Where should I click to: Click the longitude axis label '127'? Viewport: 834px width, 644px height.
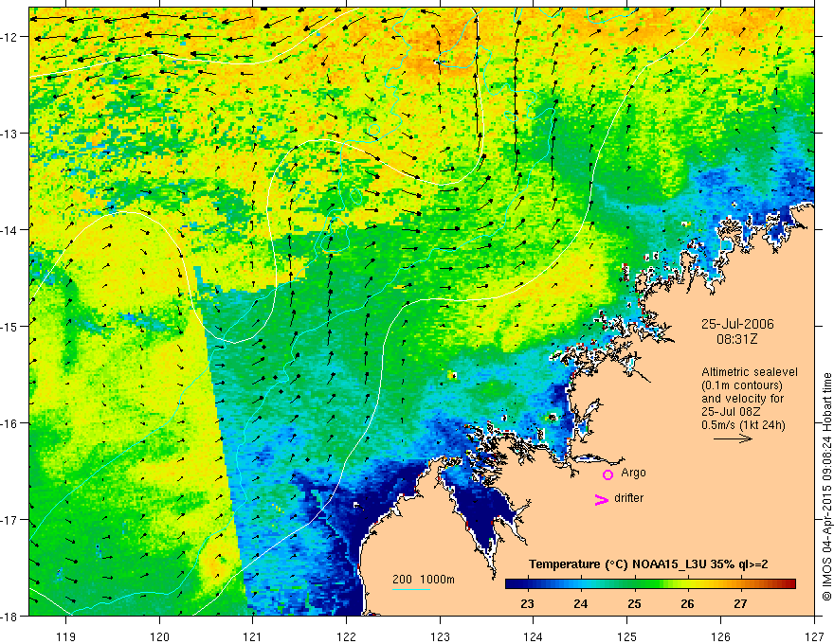click(x=814, y=636)
